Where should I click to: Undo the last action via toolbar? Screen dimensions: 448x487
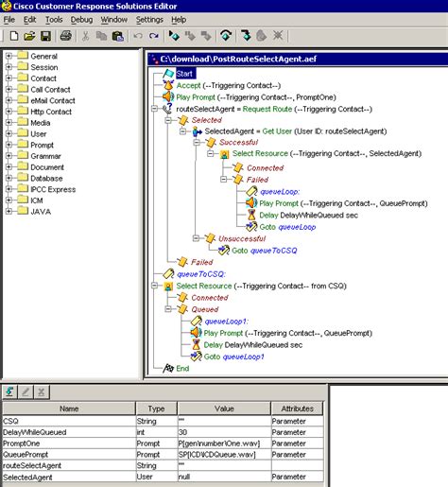(138, 36)
